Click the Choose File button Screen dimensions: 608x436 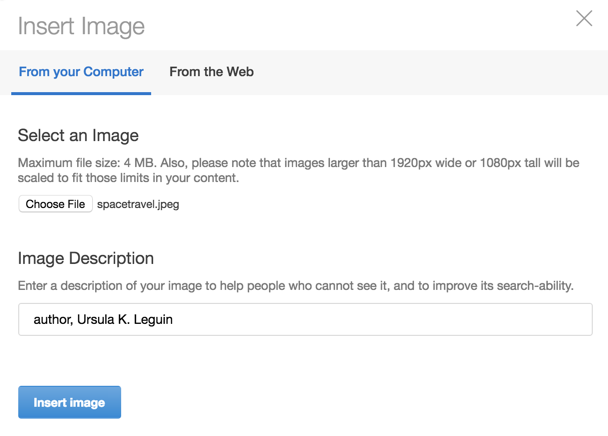click(x=55, y=204)
